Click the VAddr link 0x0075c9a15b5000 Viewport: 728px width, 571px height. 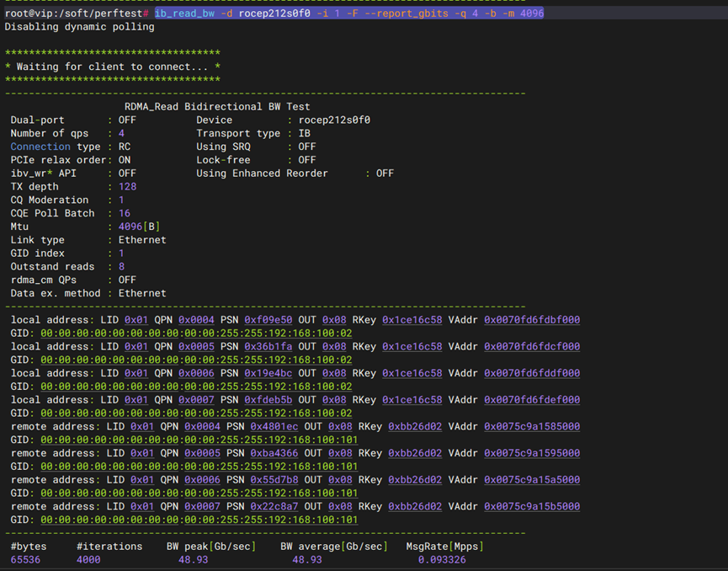coord(531,507)
